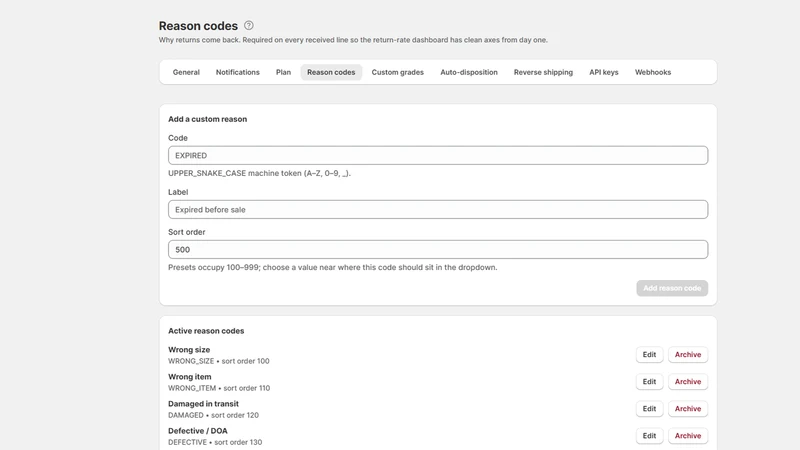This screenshot has height=450, width=800.
Task: Switch to the Reverse shipping tab
Action: (x=543, y=72)
